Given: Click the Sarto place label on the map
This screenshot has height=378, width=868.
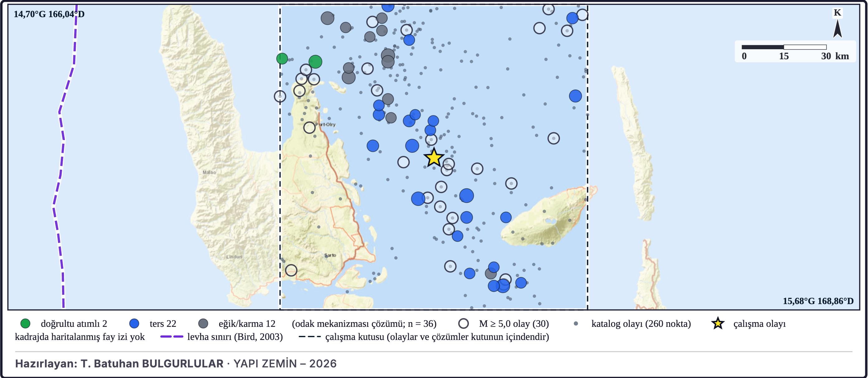Looking at the screenshot, I should (x=330, y=255).
